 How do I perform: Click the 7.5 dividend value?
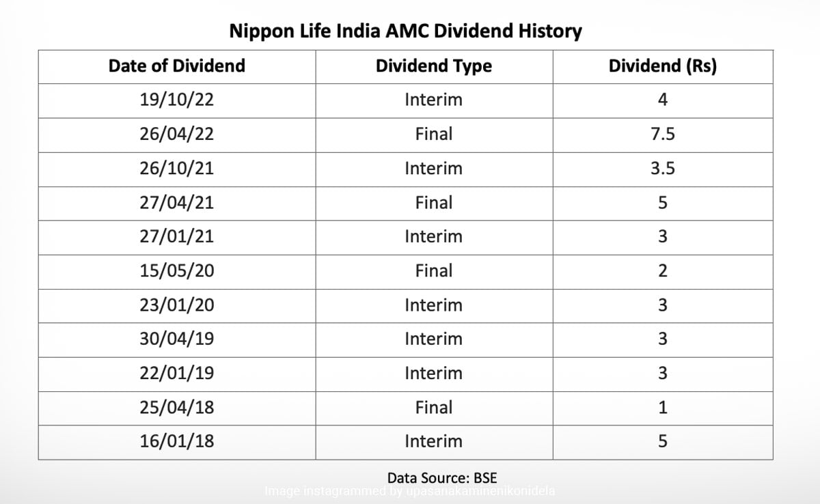662,134
